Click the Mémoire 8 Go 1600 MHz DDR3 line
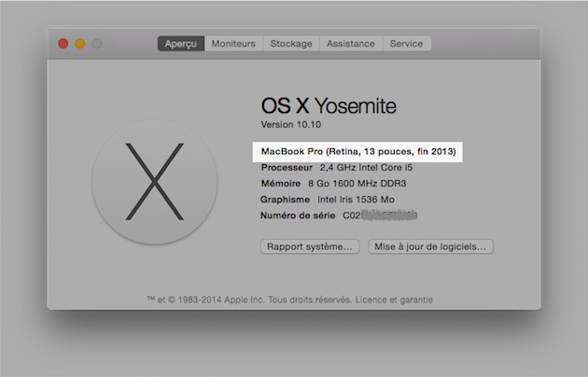The height and width of the screenshot is (377, 588). (334, 183)
